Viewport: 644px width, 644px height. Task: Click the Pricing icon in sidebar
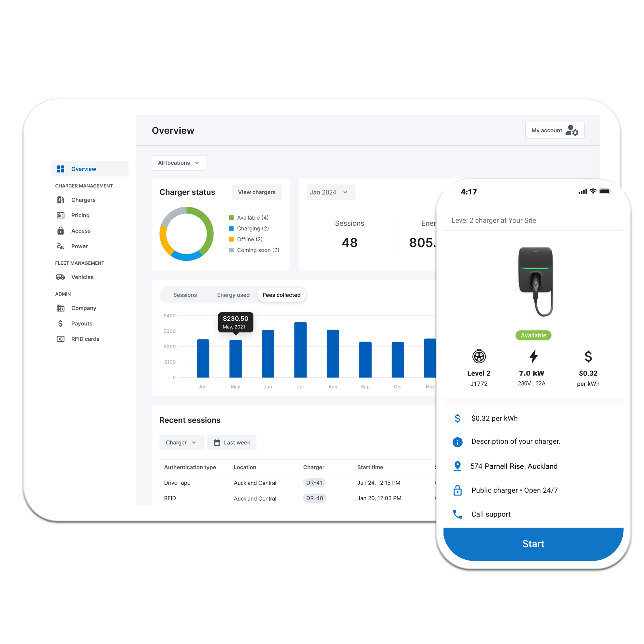point(61,215)
